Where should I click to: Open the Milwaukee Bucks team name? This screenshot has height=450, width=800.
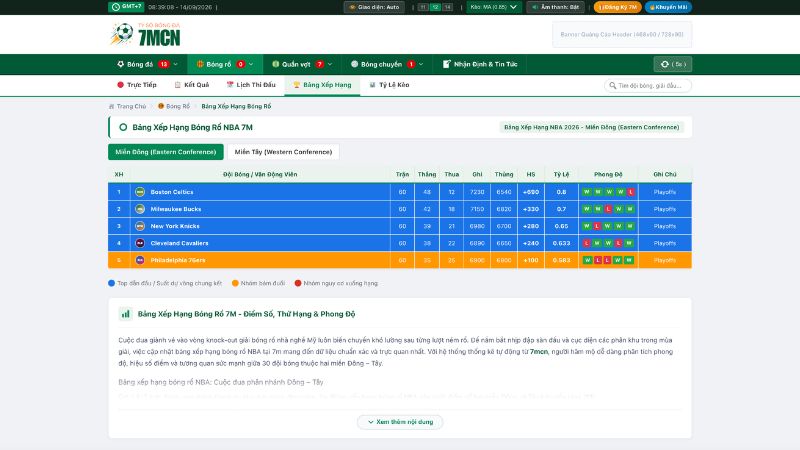176,209
